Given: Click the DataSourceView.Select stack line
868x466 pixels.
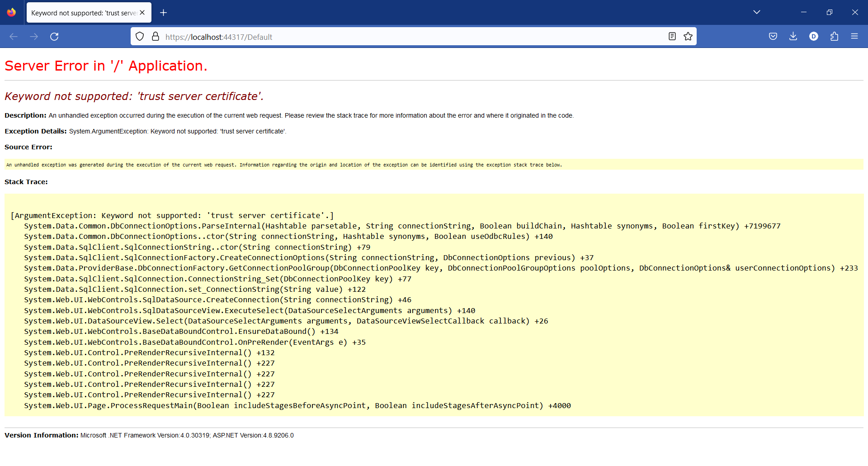Looking at the screenshot, I should tap(286, 321).
